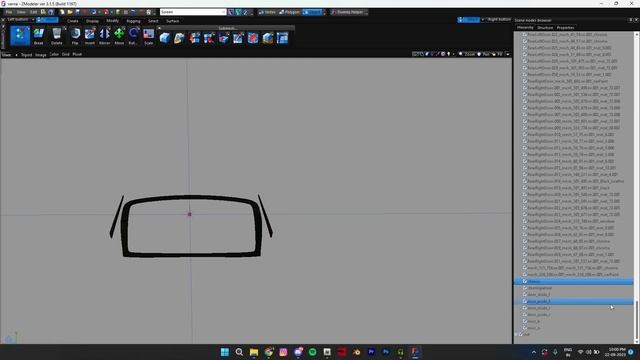Click the viewport Zoom control
640x360 pixels.
click(467, 54)
